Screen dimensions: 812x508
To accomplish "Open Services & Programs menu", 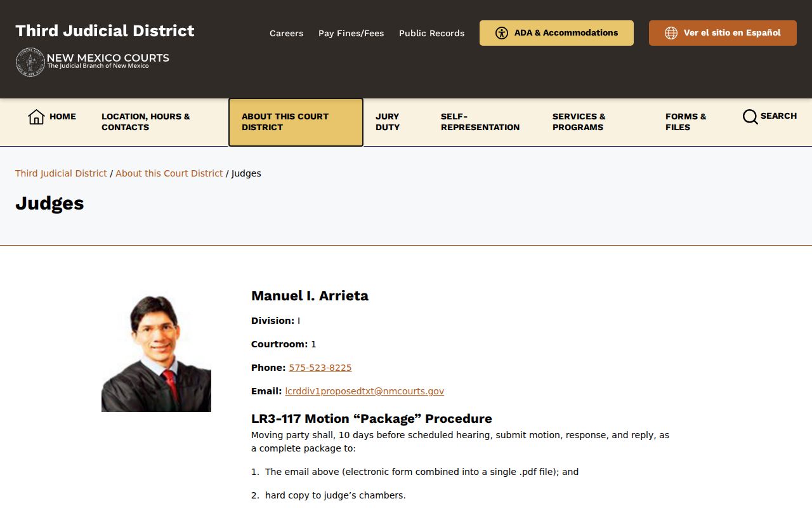I will point(579,122).
